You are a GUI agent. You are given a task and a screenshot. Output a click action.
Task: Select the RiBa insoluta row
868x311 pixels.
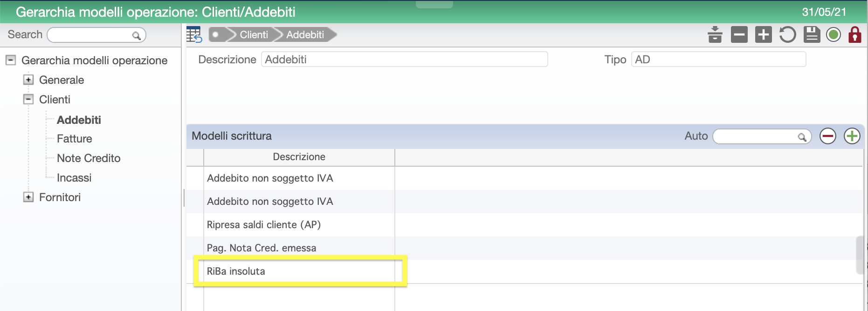coord(300,271)
